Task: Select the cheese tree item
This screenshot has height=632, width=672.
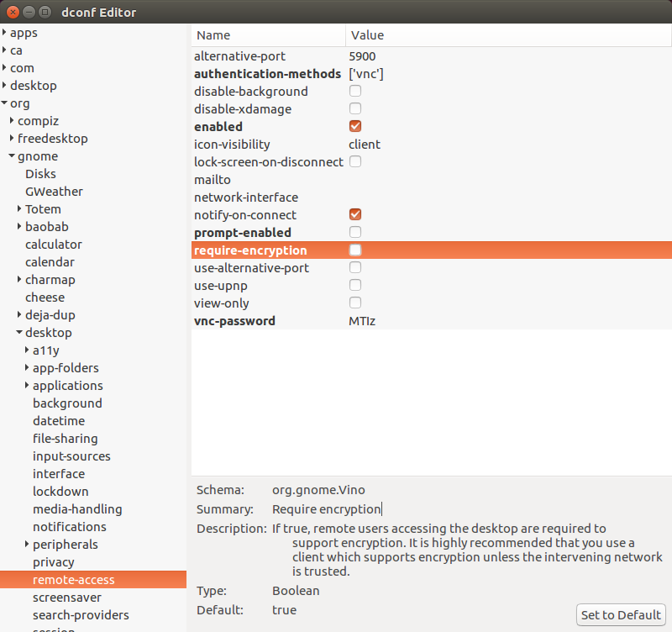Action: click(45, 298)
